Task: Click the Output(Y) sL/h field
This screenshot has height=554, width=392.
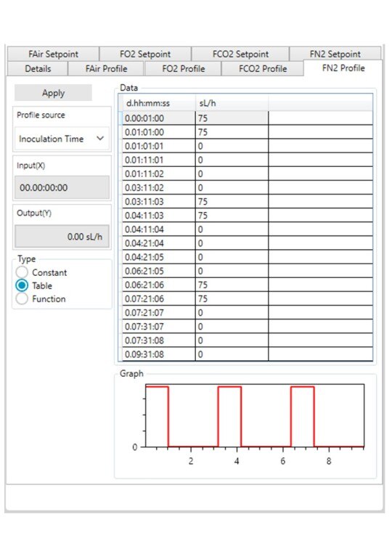Action: 62,237
